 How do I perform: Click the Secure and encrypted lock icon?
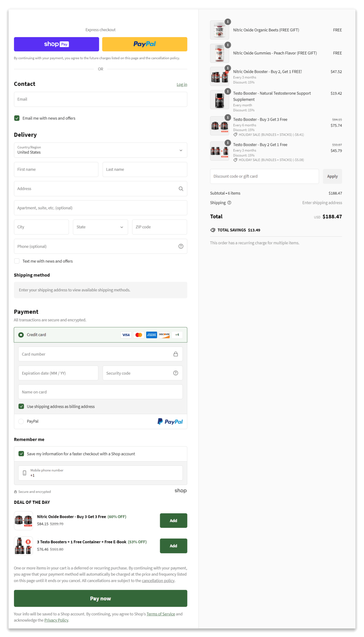[x=15, y=492]
